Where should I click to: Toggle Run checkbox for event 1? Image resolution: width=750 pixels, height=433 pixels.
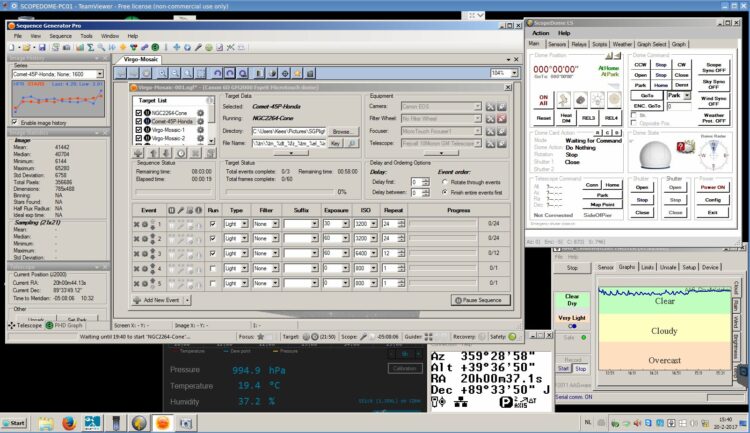[x=212, y=224]
